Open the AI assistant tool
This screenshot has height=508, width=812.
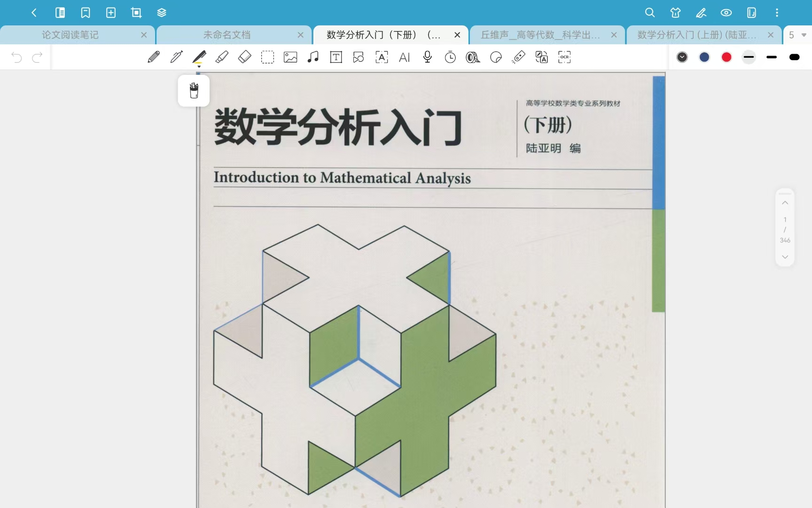(x=404, y=57)
